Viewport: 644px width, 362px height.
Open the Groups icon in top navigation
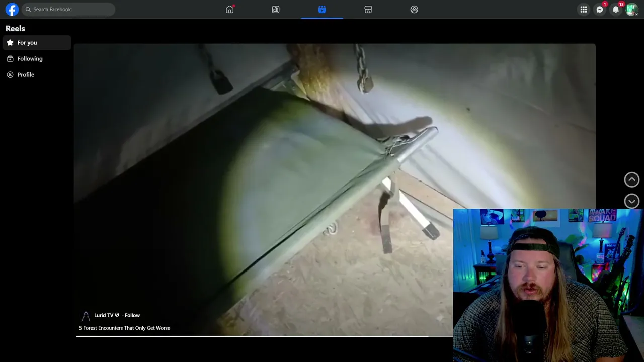click(x=414, y=9)
